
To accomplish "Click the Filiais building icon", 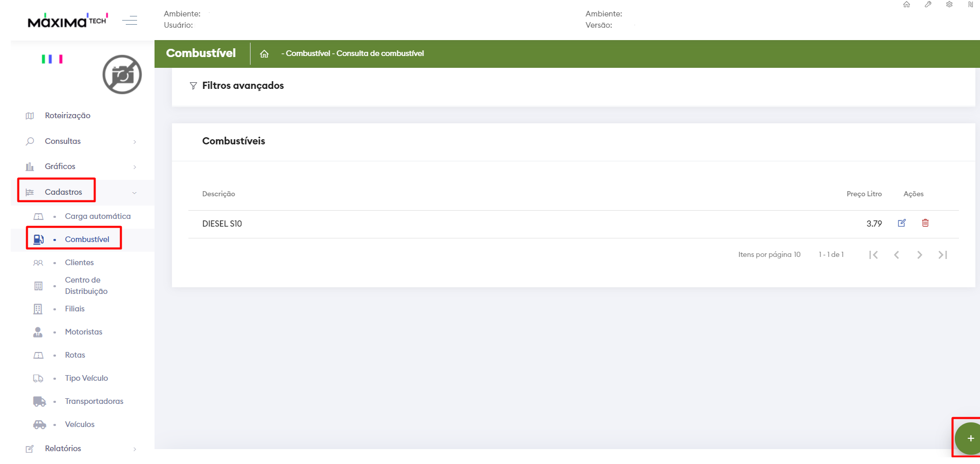I will click(x=38, y=309).
